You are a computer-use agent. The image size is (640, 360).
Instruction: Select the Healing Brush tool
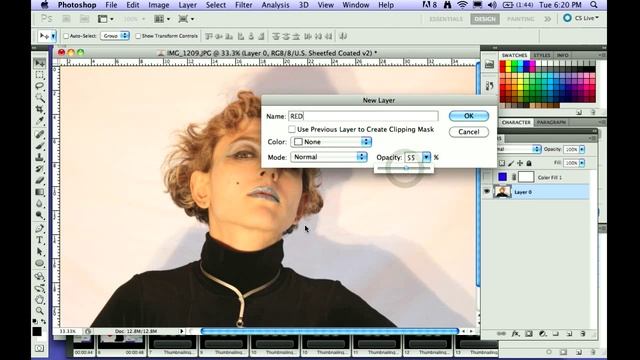point(40,134)
